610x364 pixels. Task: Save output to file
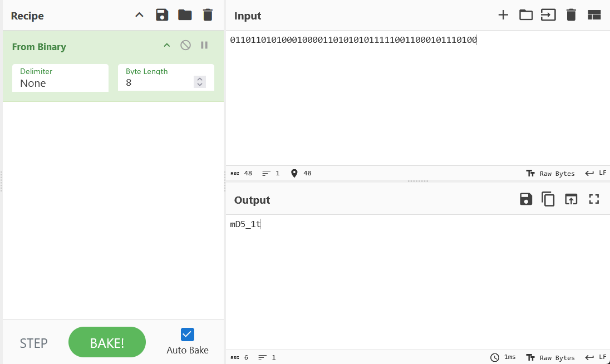pyautogui.click(x=525, y=199)
